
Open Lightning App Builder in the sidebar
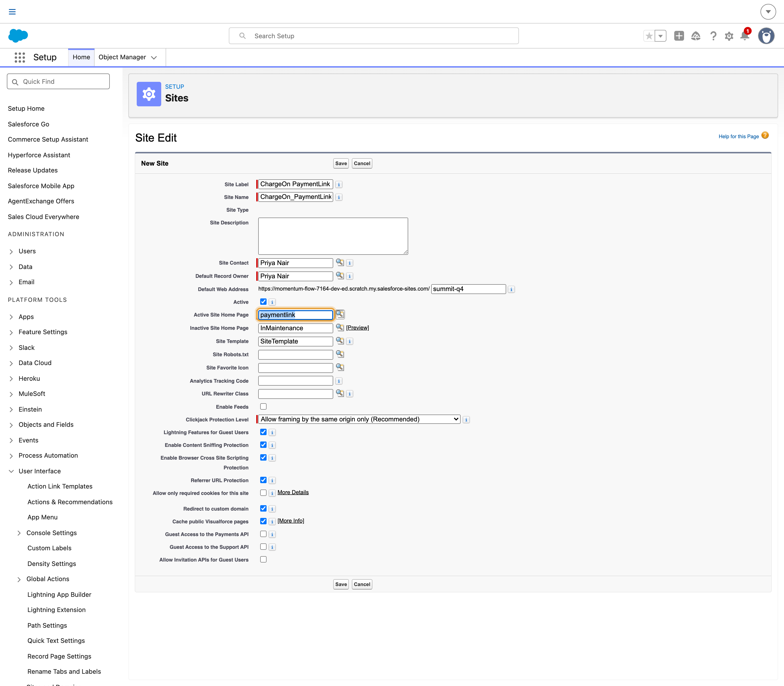(59, 595)
